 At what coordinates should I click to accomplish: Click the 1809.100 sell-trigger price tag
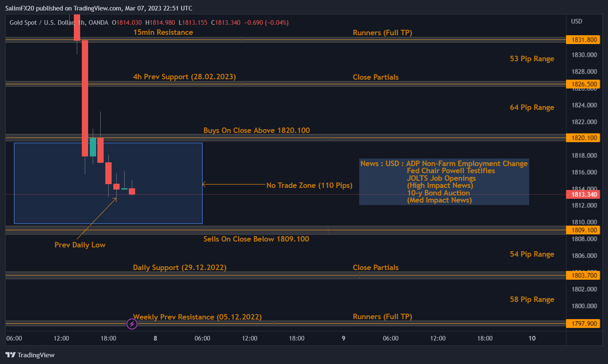click(584, 230)
